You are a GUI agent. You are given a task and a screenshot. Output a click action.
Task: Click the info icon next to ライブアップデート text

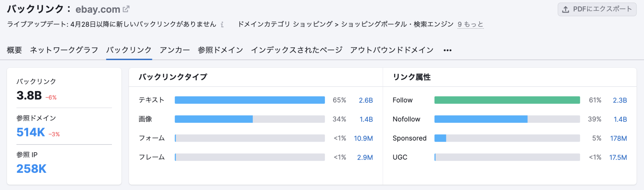pyautogui.click(x=223, y=24)
